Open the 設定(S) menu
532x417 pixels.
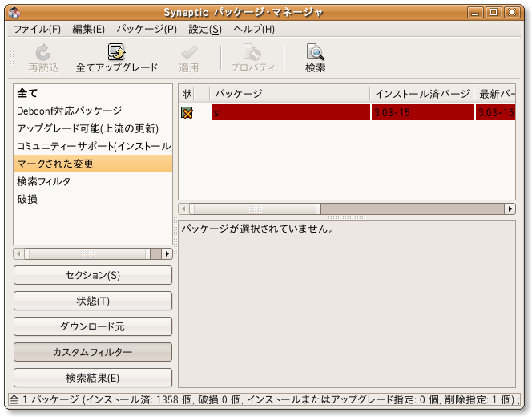coord(205,29)
